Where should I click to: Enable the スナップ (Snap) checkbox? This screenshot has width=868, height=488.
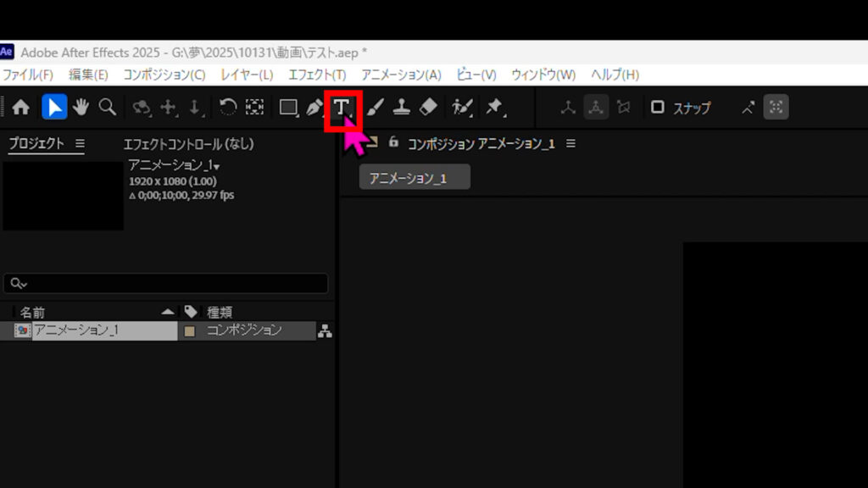tap(657, 108)
